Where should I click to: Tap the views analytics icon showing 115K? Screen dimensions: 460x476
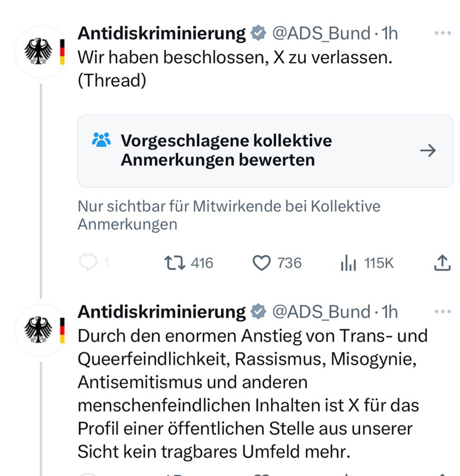pyautogui.click(x=348, y=263)
